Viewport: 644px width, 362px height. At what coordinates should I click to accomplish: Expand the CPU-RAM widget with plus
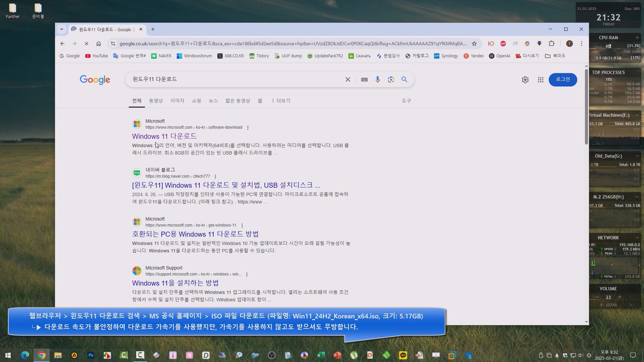[x=637, y=38]
